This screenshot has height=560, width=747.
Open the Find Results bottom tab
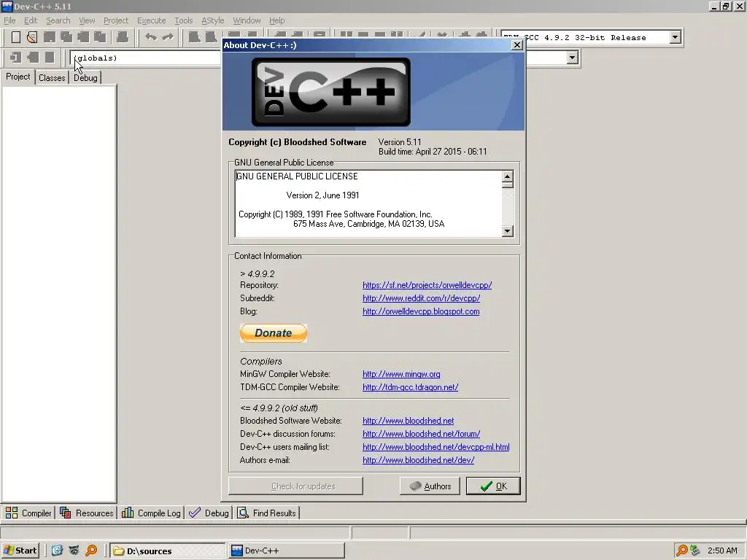(267, 513)
